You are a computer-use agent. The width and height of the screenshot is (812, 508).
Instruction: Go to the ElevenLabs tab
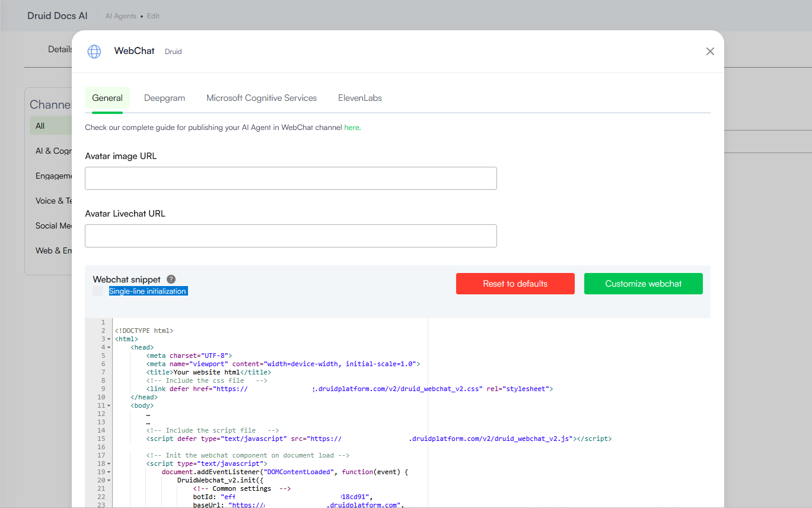(360, 99)
